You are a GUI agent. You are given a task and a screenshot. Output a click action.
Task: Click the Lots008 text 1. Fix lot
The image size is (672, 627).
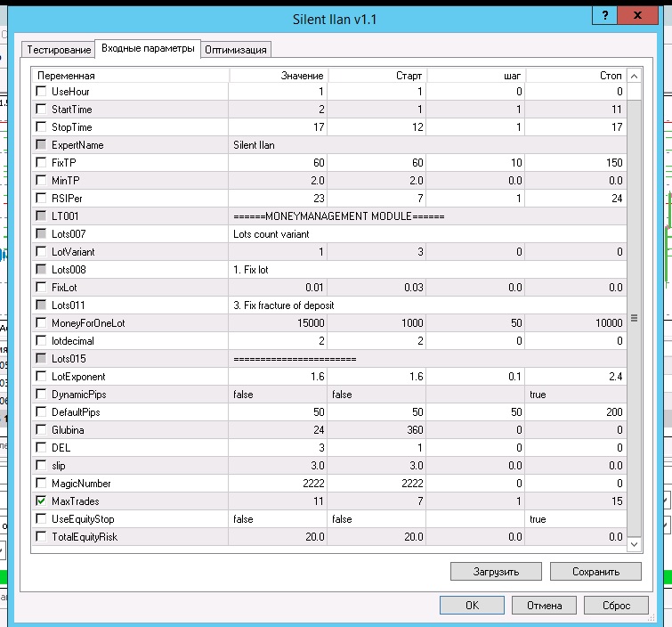tap(251, 270)
